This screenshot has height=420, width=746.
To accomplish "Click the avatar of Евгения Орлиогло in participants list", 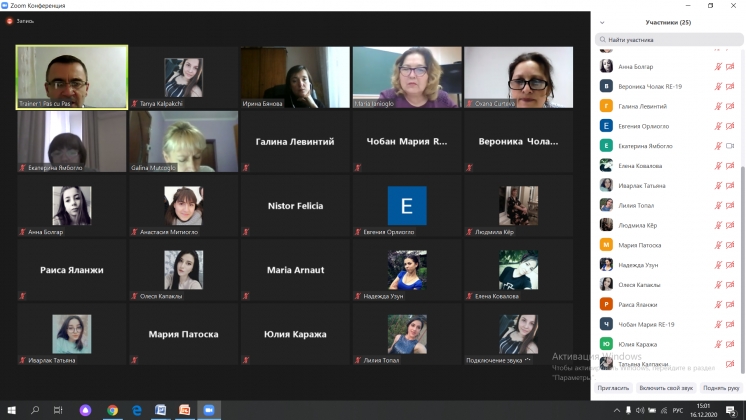I will pos(606,126).
